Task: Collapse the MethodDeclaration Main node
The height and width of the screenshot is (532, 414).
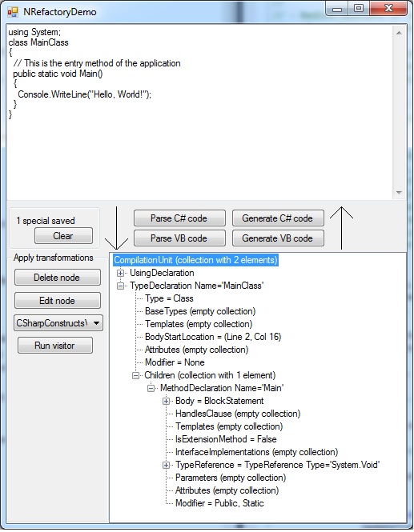Action: click(151, 389)
